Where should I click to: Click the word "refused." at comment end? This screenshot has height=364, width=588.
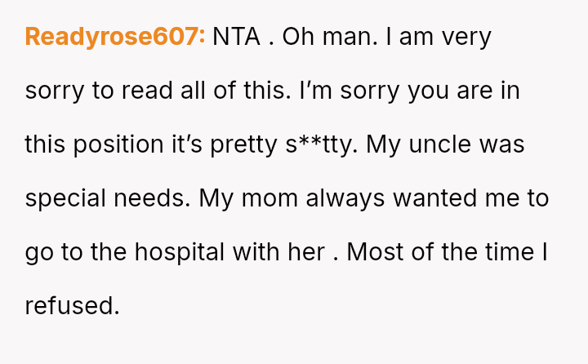click(73, 305)
